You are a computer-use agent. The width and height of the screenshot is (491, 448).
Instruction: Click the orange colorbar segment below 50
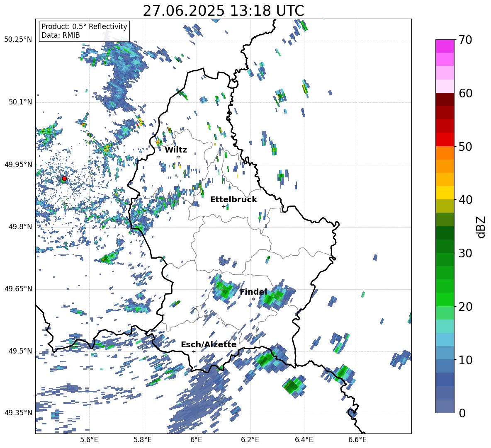tap(445, 153)
